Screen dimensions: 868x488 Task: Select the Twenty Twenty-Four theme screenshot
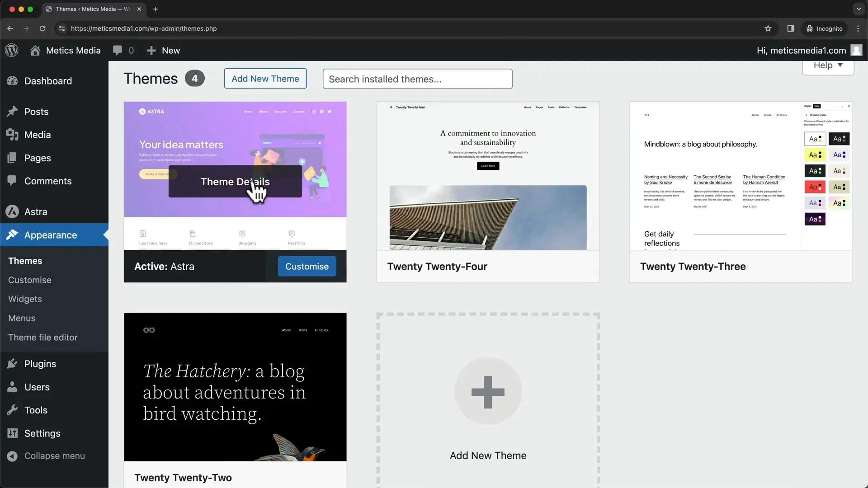pos(488,176)
